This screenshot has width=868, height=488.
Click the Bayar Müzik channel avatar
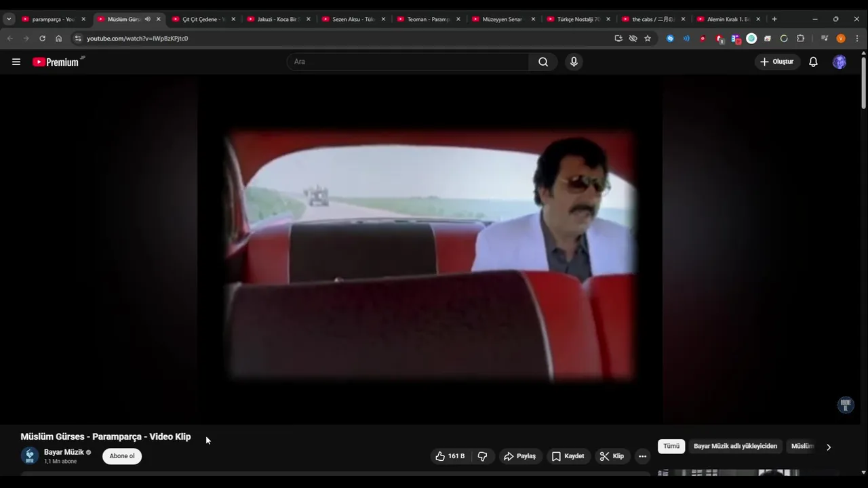29,455
